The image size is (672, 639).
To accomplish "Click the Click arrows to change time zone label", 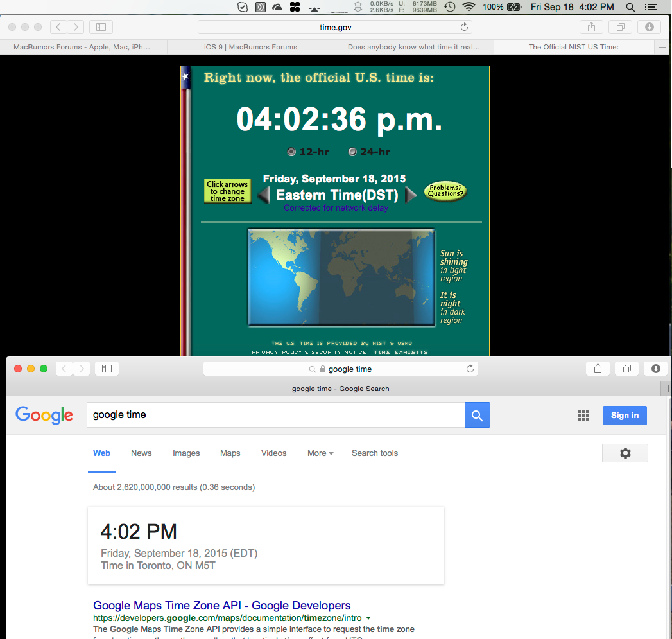I will 228,191.
